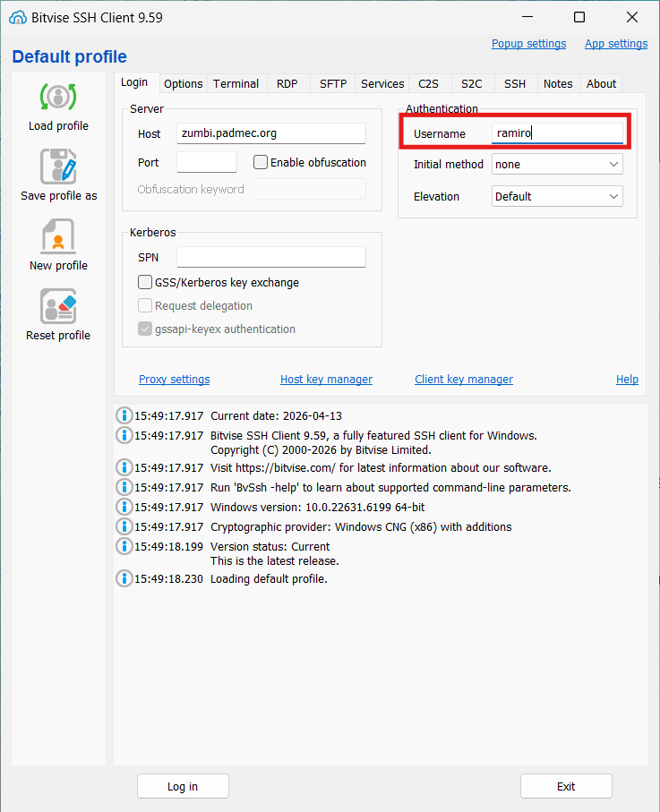This screenshot has height=812, width=660.
Task: Show the About tab
Action: click(x=601, y=84)
